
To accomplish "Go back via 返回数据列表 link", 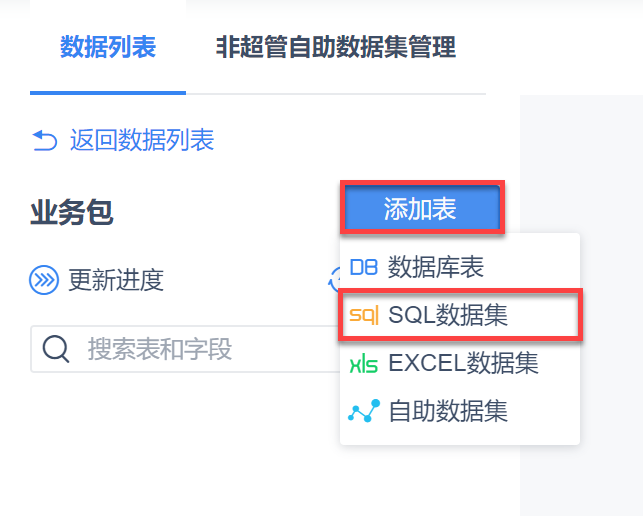I will pyautogui.click(x=142, y=140).
